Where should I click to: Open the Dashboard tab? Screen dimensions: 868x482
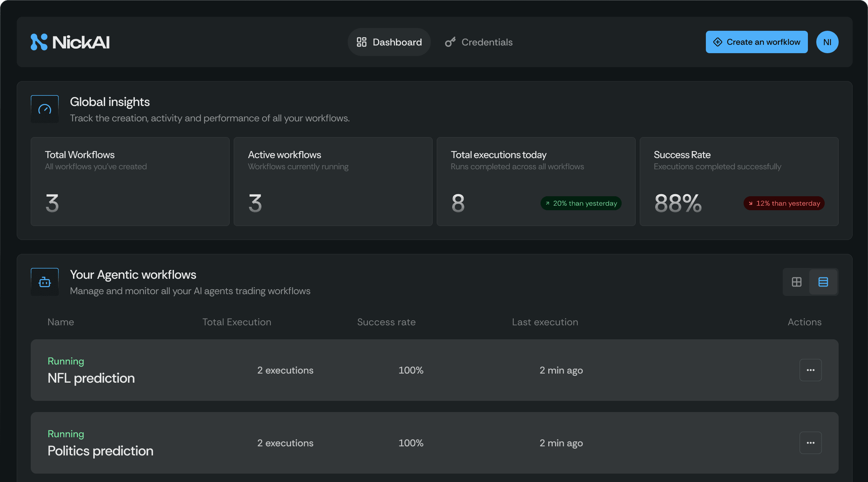(389, 42)
